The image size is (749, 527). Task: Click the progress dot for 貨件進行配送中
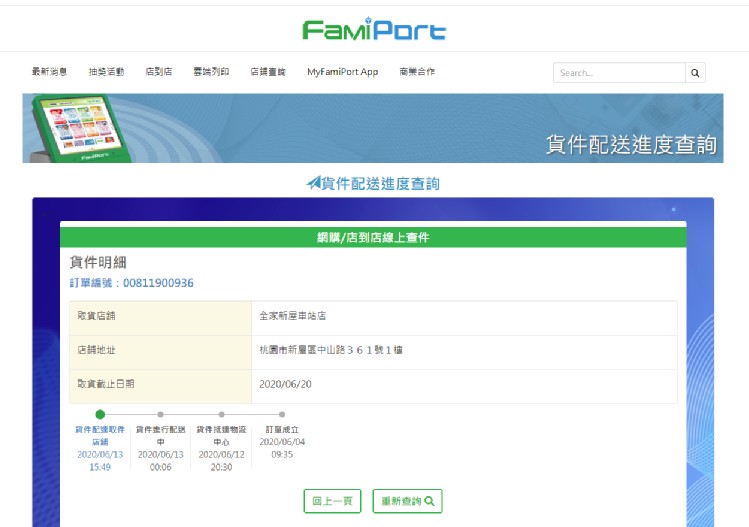(160, 414)
